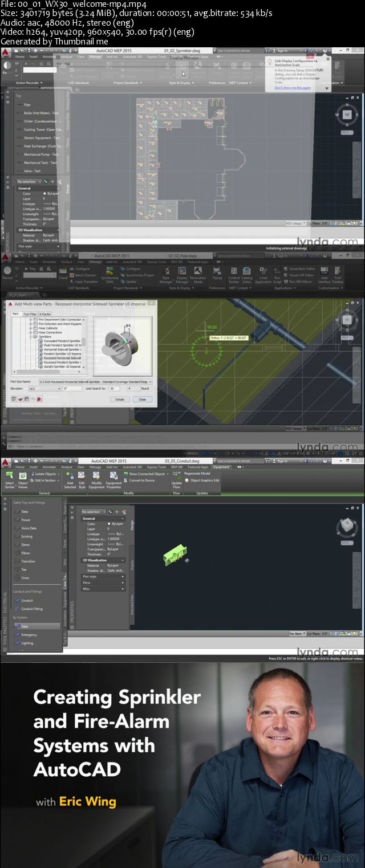Image resolution: width=365 pixels, height=868 pixels.
Task: Click Record in Pipe.dwg Action Recorder
Action: pos(8,272)
